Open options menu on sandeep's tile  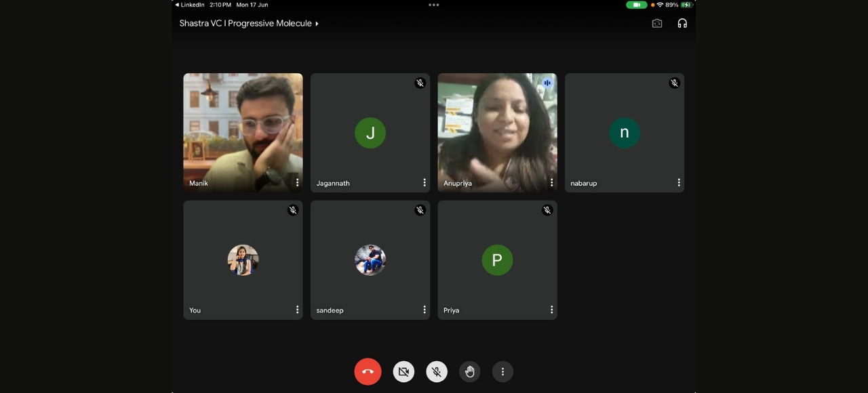point(425,310)
